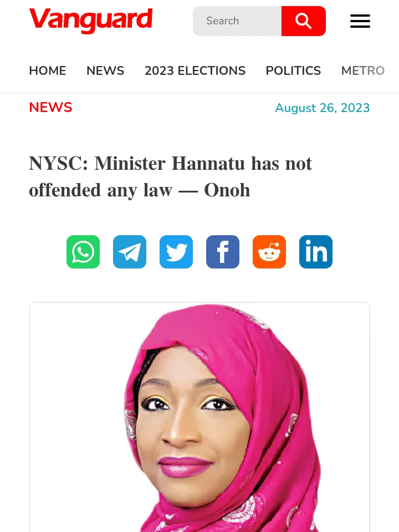
Task: Open the METRO navigation item
Action: click(363, 70)
